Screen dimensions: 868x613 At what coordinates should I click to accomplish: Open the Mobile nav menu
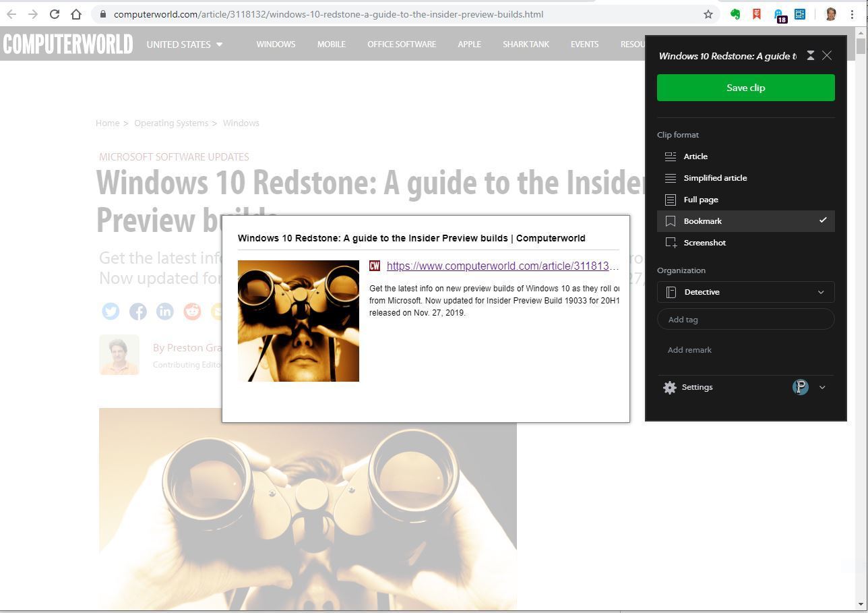point(332,45)
